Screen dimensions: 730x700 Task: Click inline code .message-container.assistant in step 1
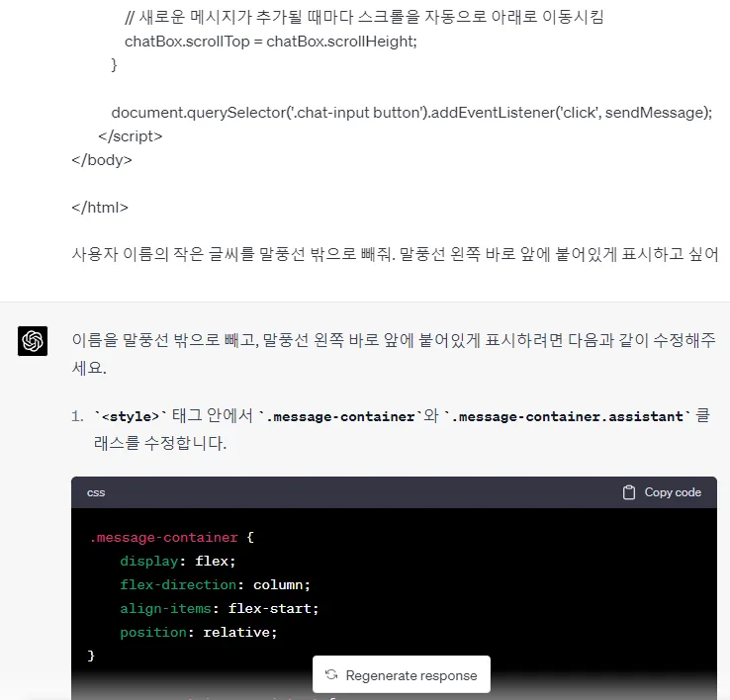(x=567, y=416)
